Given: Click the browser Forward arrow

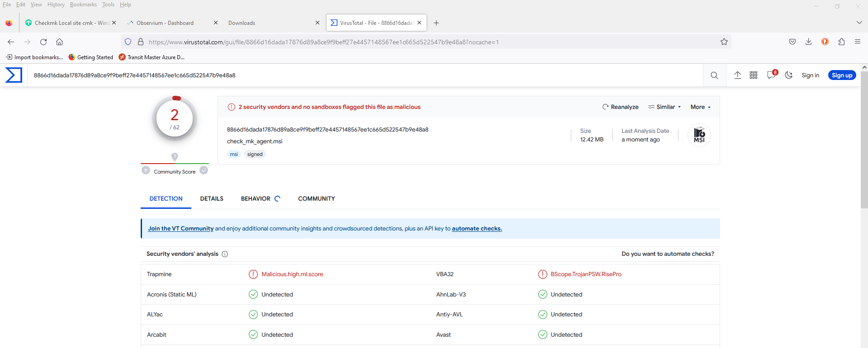Looking at the screenshot, I should (x=27, y=42).
